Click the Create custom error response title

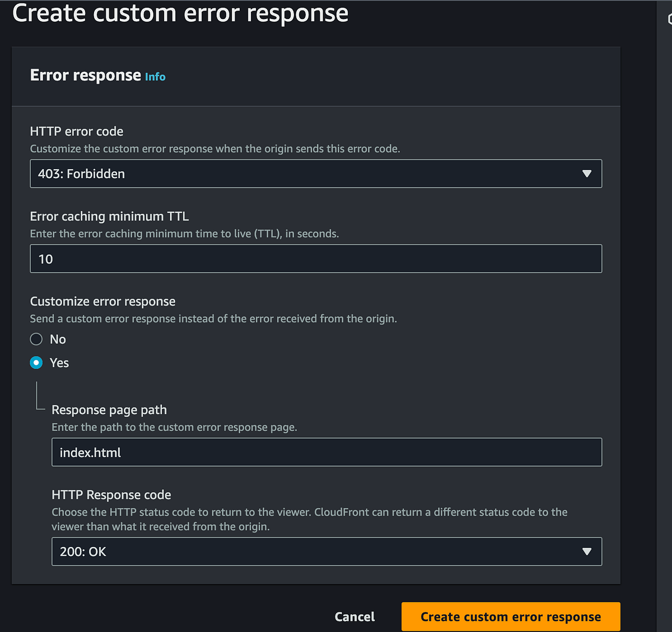tap(180, 13)
